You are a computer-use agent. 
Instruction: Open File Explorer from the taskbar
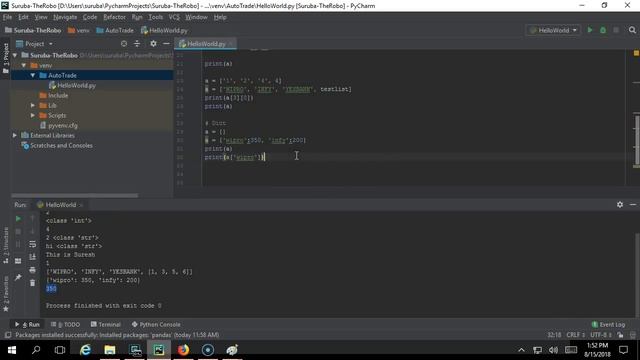[x=110, y=350]
